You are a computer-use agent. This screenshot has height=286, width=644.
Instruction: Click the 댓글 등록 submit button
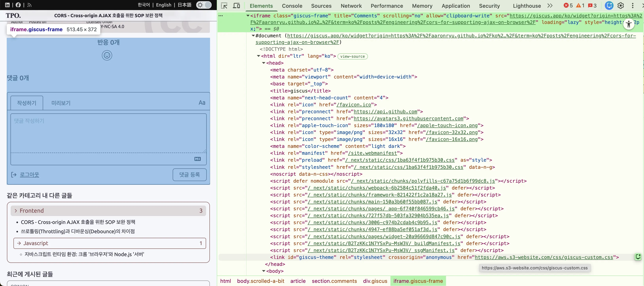[x=189, y=175]
